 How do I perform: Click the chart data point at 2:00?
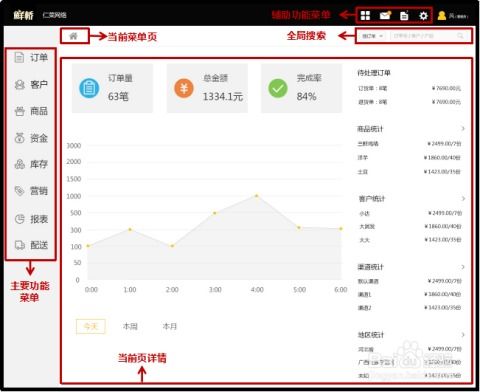(172, 246)
